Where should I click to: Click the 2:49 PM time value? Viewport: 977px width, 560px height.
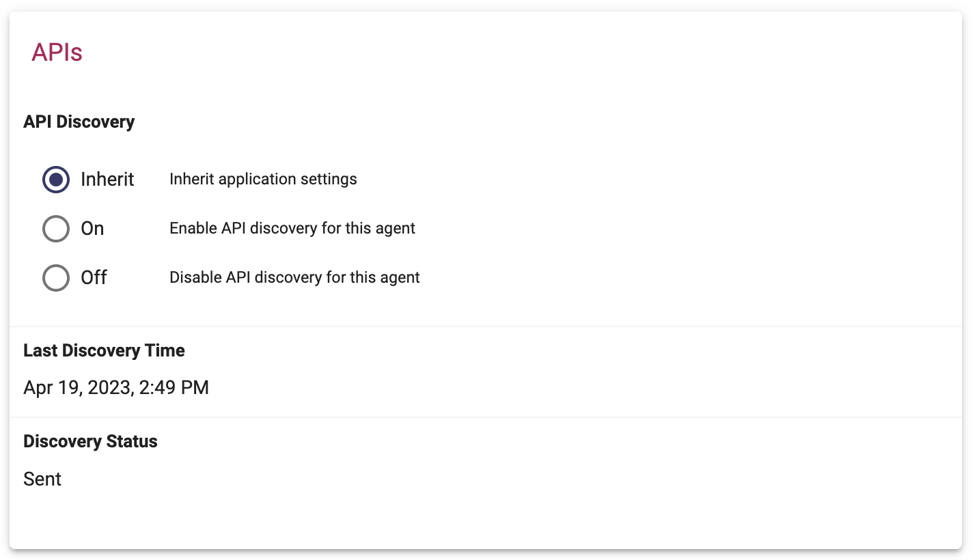pos(174,388)
